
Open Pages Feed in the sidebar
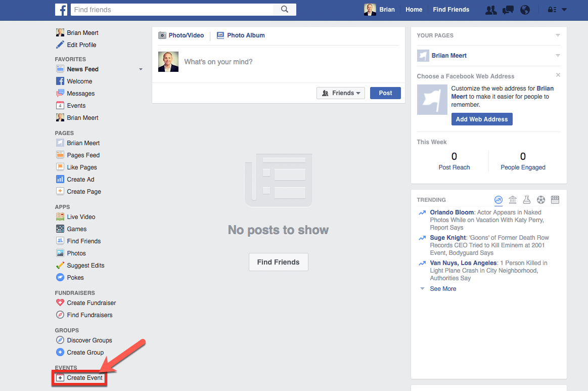click(x=83, y=155)
